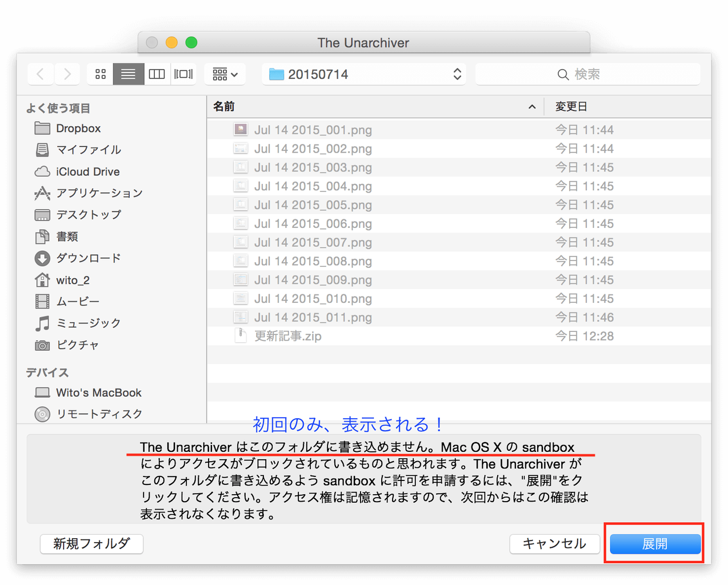The image size is (728, 585).
Task: Select デスクトップ in the sidebar
Action: click(89, 215)
